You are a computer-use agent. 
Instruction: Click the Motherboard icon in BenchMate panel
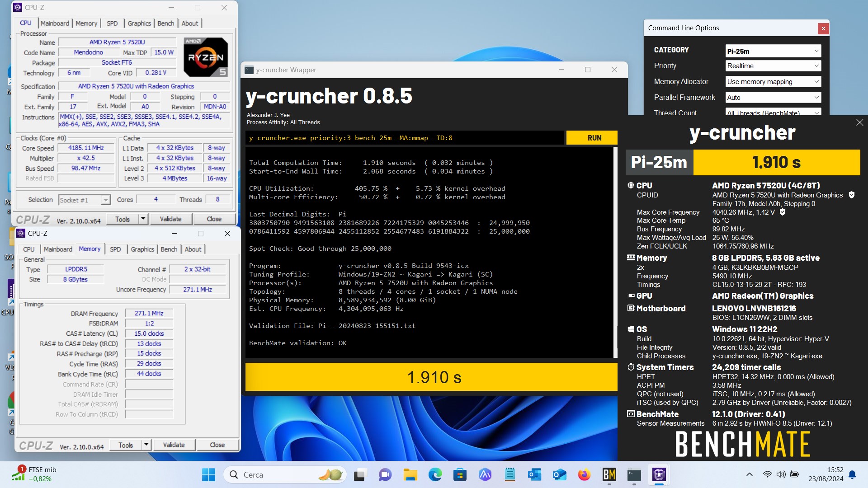pos(631,308)
